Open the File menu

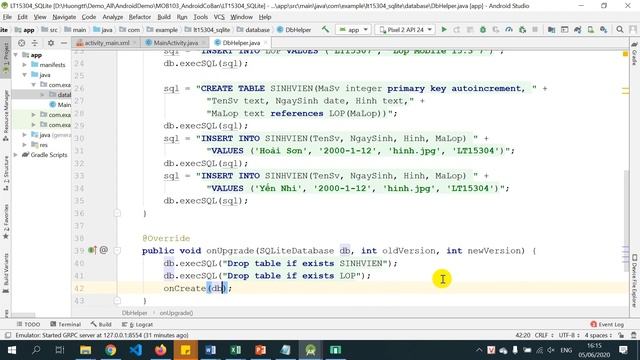[x=7, y=17]
